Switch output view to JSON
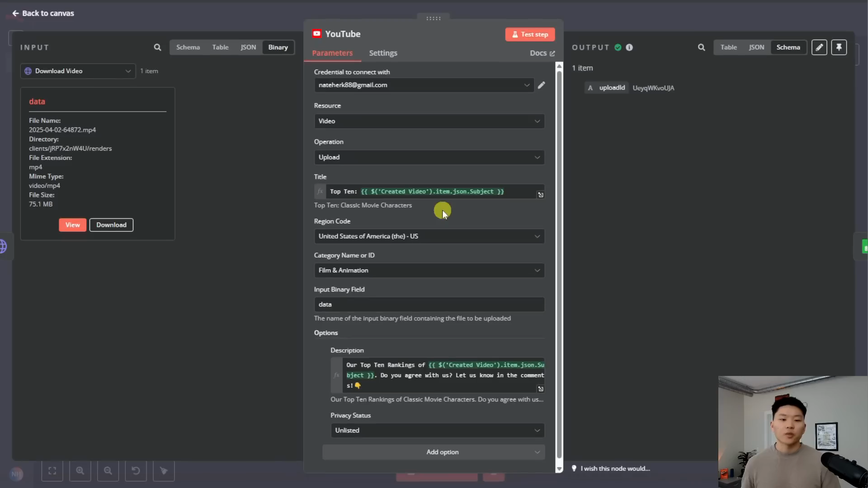Viewport: 868px width, 488px height. [x=756, y=47]
